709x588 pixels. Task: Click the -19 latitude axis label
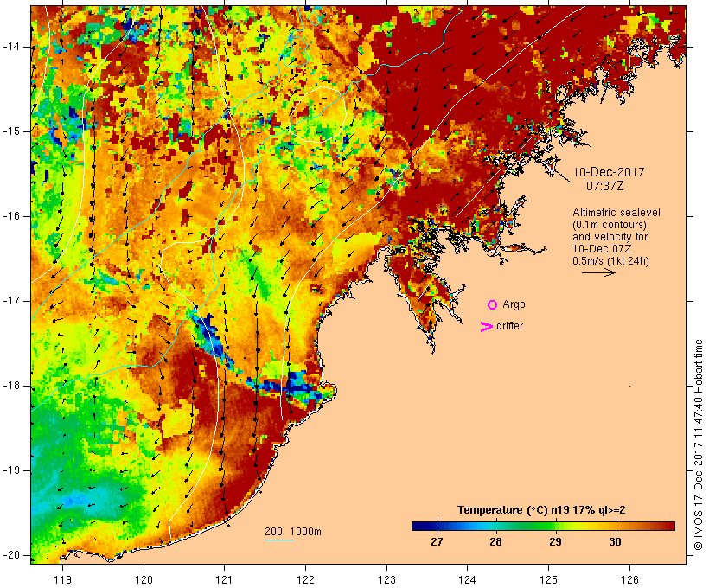coord(11,470)
